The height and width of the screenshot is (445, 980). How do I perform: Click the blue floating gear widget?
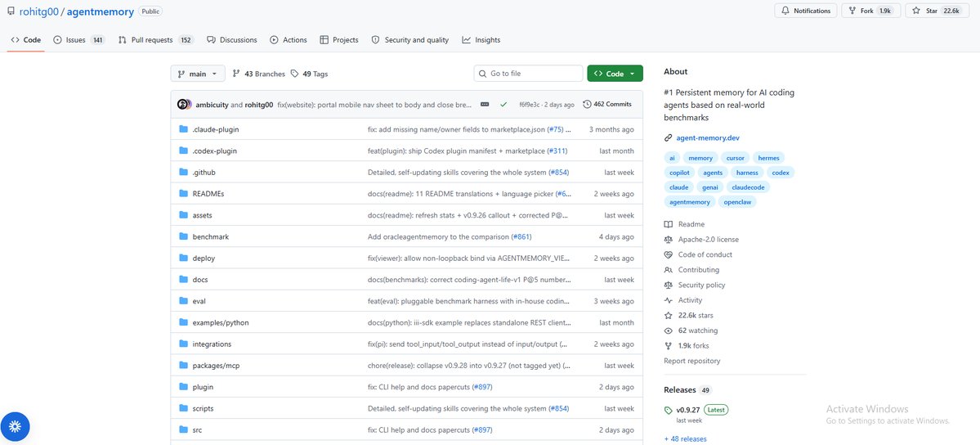coord(15,427)
